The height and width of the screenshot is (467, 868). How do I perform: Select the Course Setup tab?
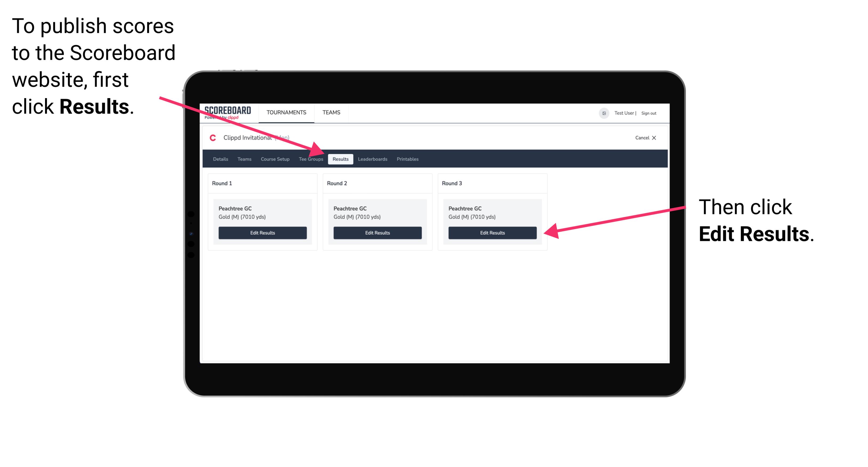[275, 159]
